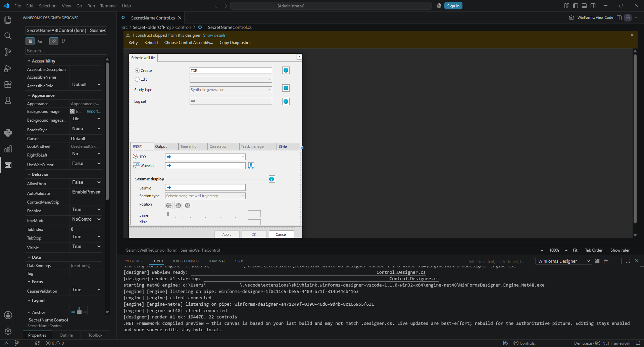Maximize panel size icon
Screen dimensions: 644x347
click(x=628, y=261)
